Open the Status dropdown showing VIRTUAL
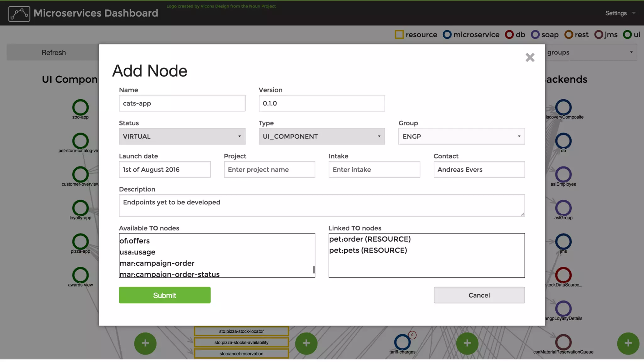The image size is (644, 362). pyautogui.click(x=182, y=136)
